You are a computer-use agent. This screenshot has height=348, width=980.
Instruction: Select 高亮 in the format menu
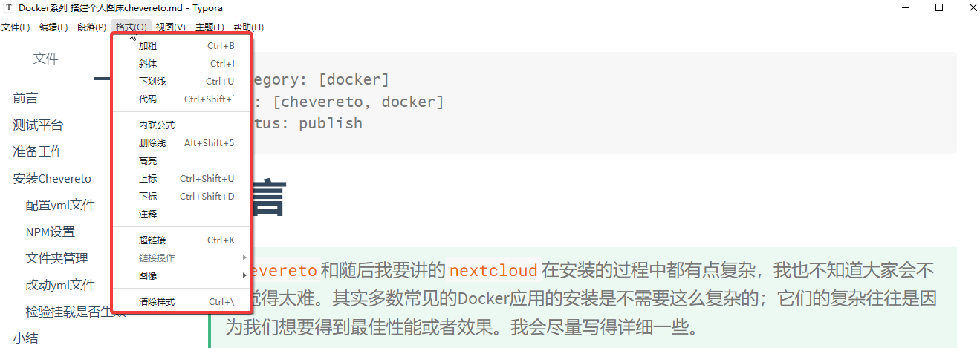148,161
